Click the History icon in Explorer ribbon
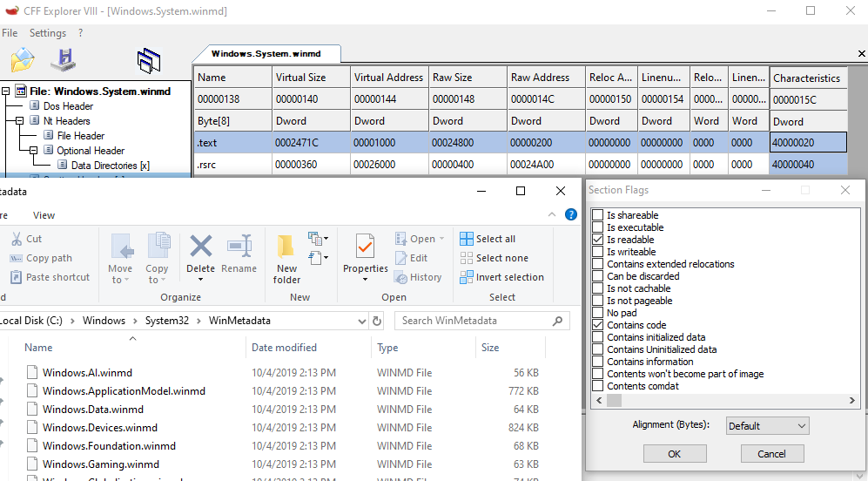 coord(400,277)
